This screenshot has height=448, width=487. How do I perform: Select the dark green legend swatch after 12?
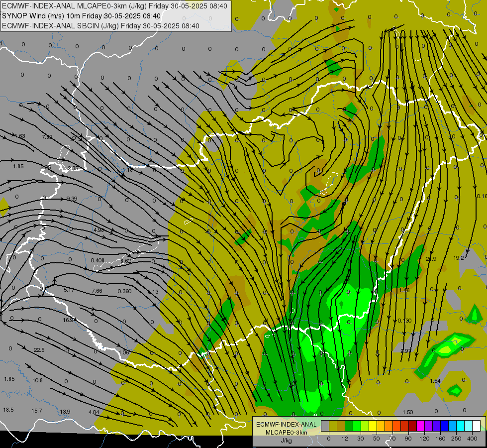point(349,426)
